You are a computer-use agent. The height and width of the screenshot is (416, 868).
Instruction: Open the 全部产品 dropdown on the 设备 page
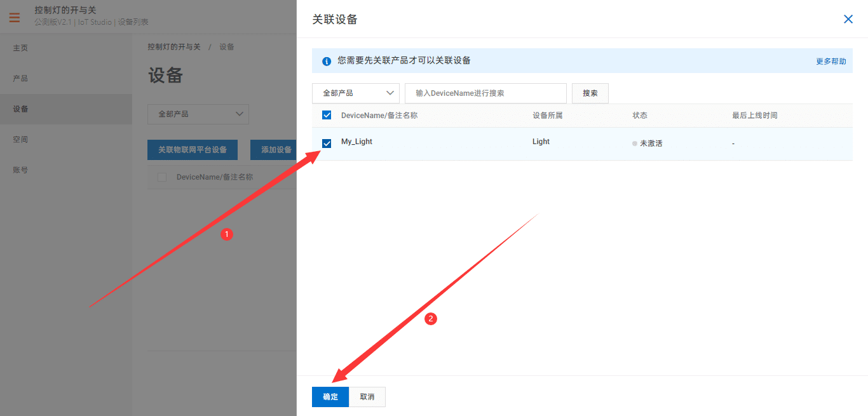pos(198,114)
